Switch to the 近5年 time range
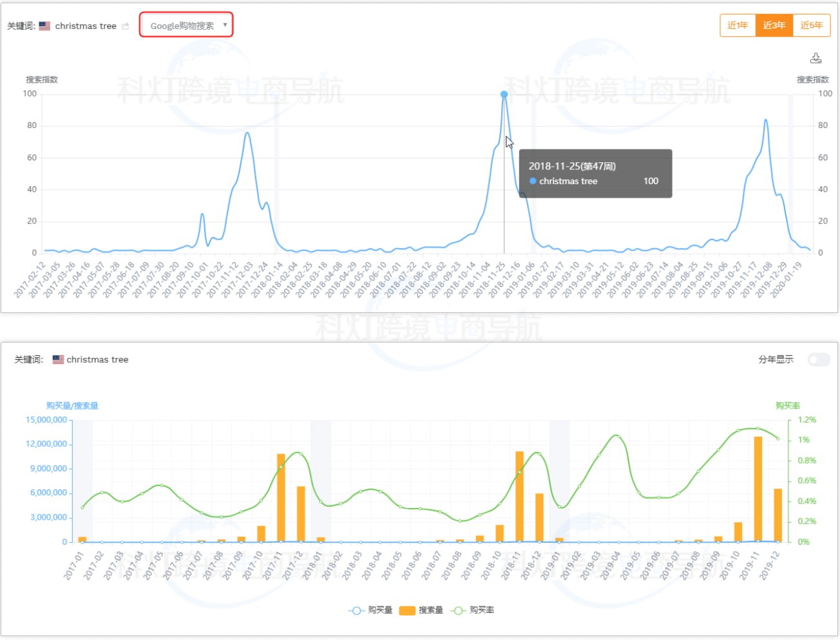This screenshot has height=640, width=840. point(811,26)
